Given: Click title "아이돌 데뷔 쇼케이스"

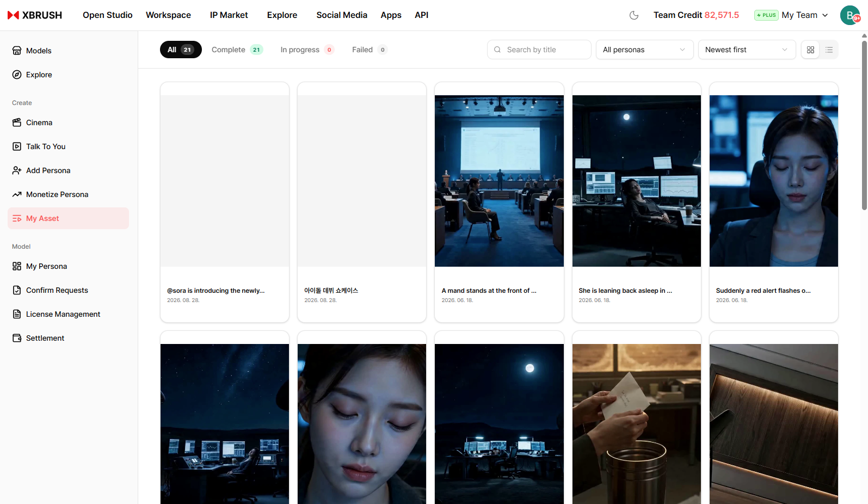Looking at the screenshot, I should [331, 291].
